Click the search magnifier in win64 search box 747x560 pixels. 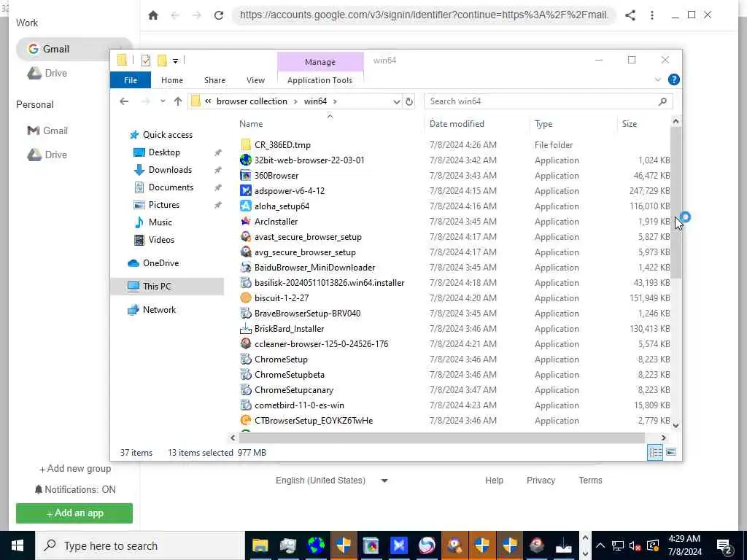click(662, 101)
